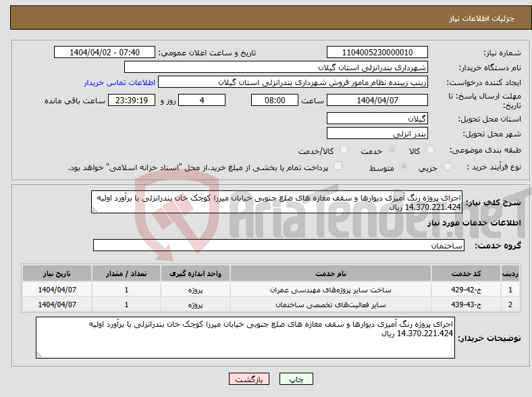Click the 1404/04/07 date cell in row 2
Image resolution: width=532 pixels, height=397 pixels.
tap(57, 305)
